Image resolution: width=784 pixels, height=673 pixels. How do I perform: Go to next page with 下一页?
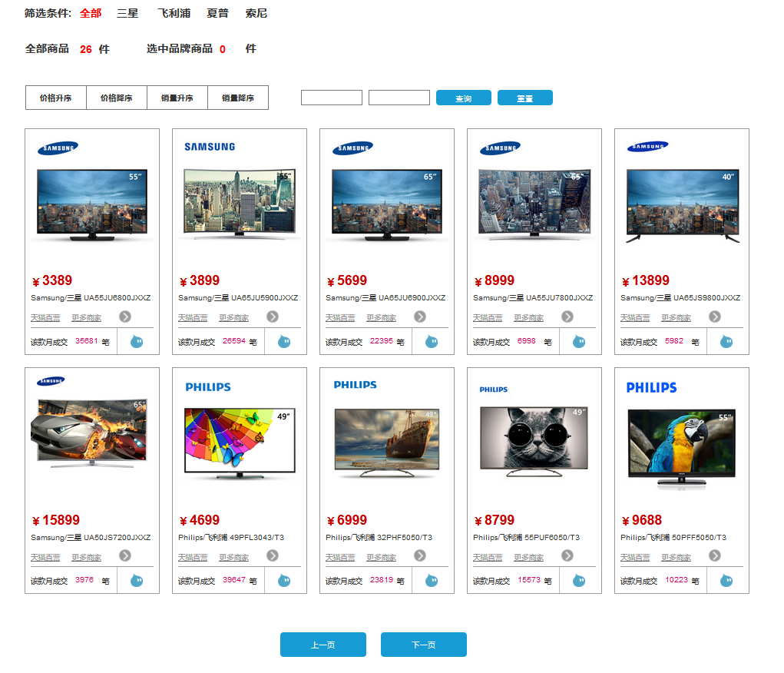(424, 645)
